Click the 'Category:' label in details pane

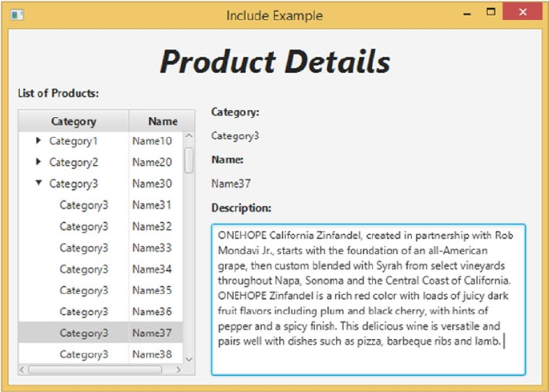pos(236,112)
